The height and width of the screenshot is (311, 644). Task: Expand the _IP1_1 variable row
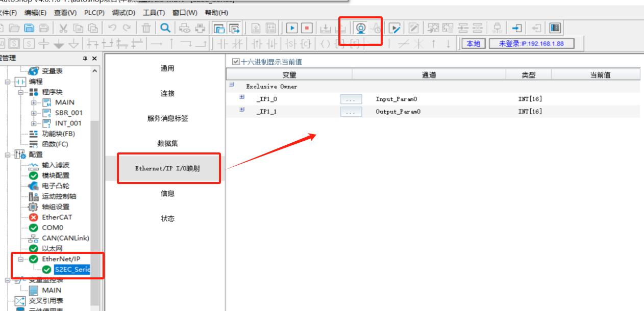coord(242,111)
